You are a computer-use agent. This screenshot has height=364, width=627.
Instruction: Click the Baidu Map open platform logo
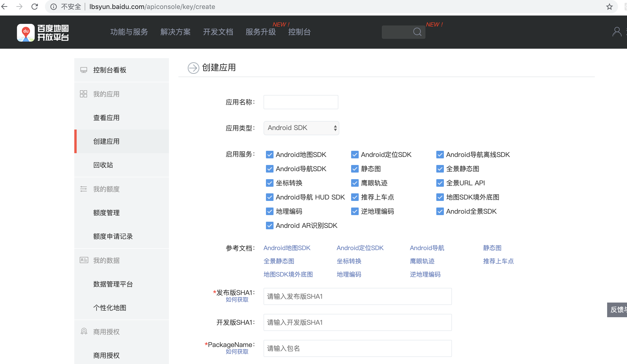pyautogui.click(x=43, y=33)
